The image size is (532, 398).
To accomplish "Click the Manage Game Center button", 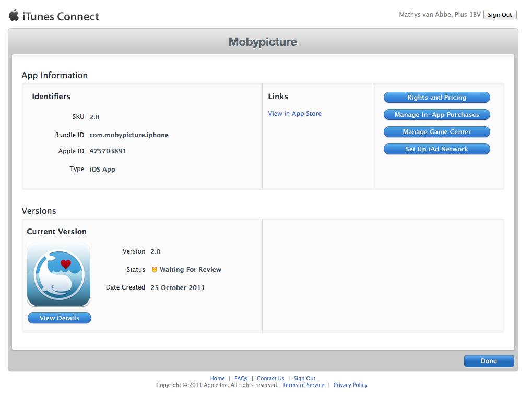I will pyautogui.click(x=436, y=132).
